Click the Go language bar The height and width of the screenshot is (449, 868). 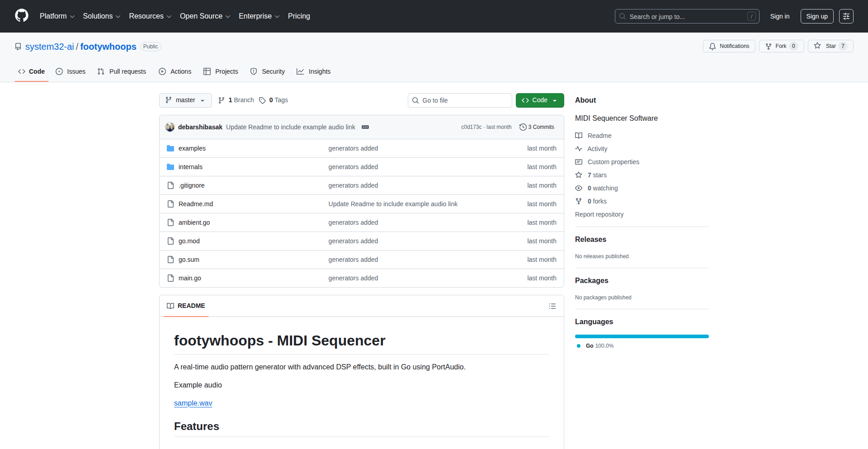[642, 336]
